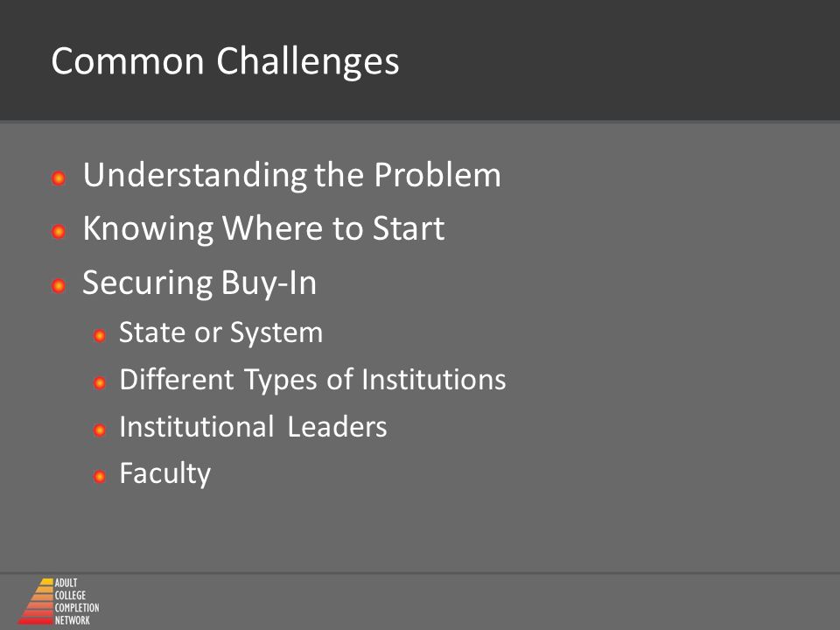This screenshot has height=630, width=840.
Task: Click the NETWORK word in the logo
Action: click(x=73, y=620)
